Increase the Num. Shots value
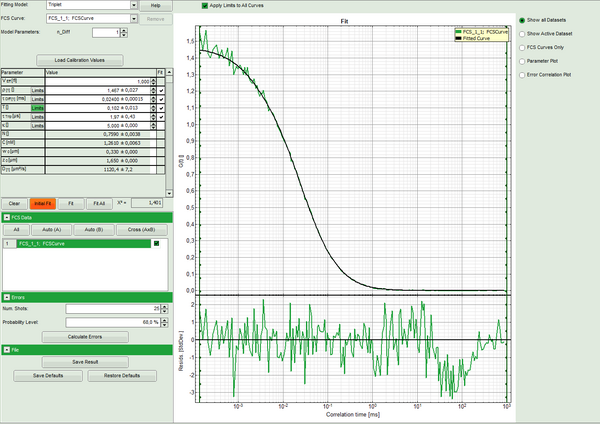The width and height of the screenshot is (600, 424). 166,306
